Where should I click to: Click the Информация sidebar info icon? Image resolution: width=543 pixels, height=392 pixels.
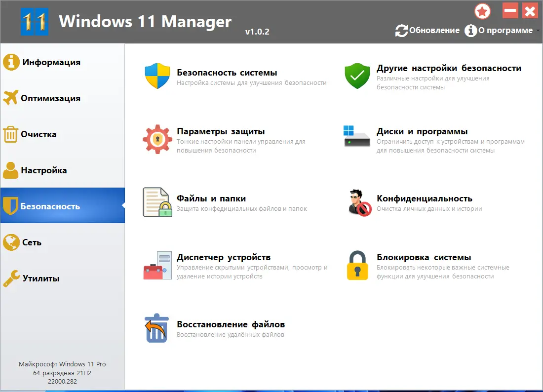click(11, 62)
